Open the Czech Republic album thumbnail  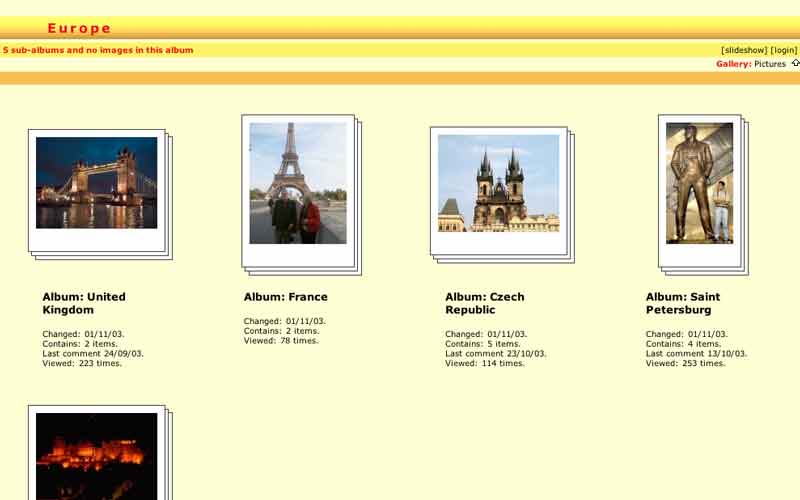click(498, 183)
